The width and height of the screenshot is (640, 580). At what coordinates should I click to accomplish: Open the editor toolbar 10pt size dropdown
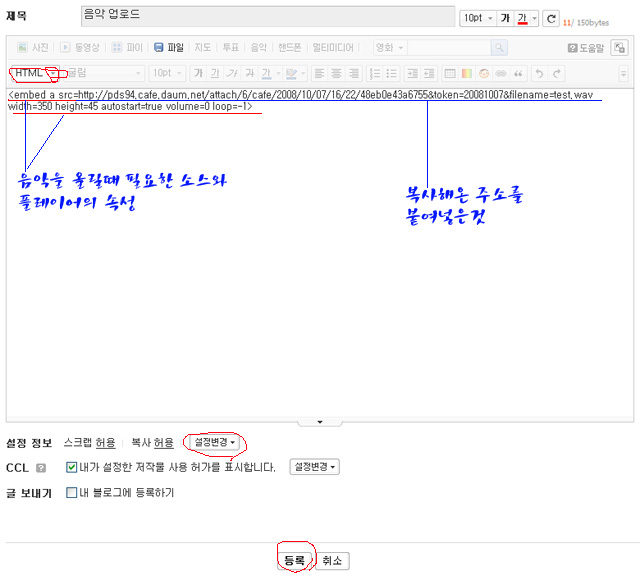click(167, 73)
